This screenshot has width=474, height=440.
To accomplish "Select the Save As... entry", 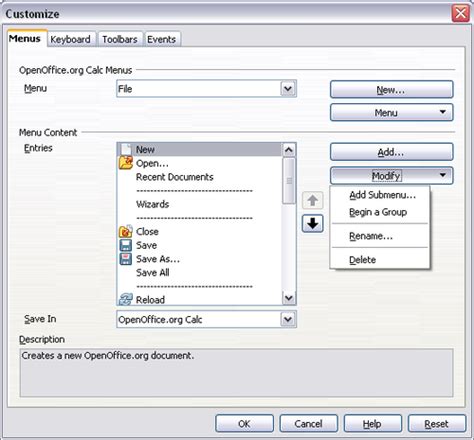I will (x=199, y=259).
